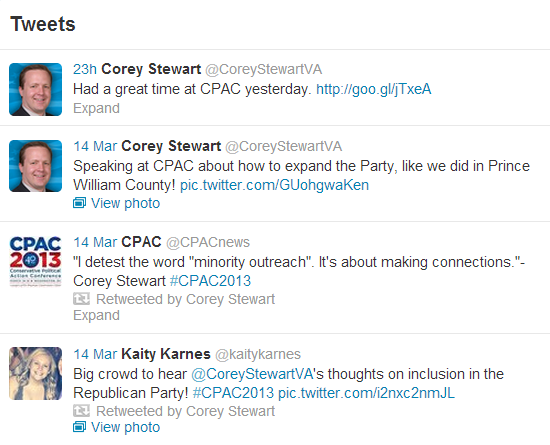
Task: Click the retweet icon under Kaity Karnes tweet
Action: coord(81,411)
